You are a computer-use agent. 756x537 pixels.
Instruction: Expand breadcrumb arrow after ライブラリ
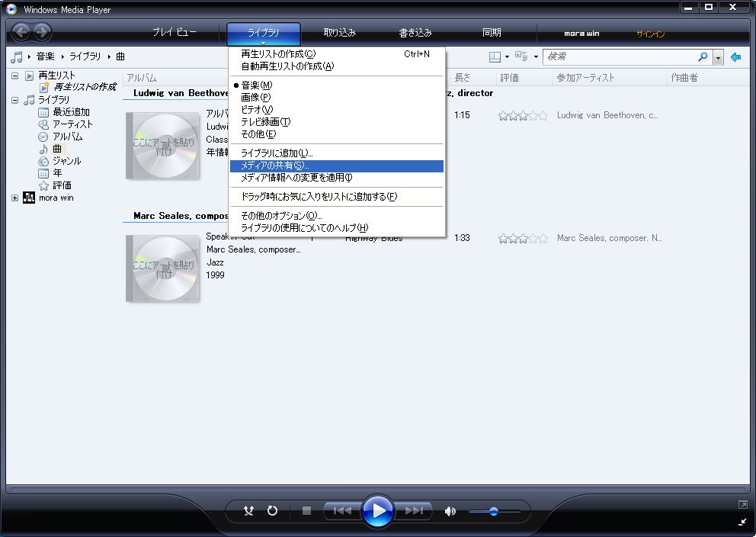tap(110, 57)
